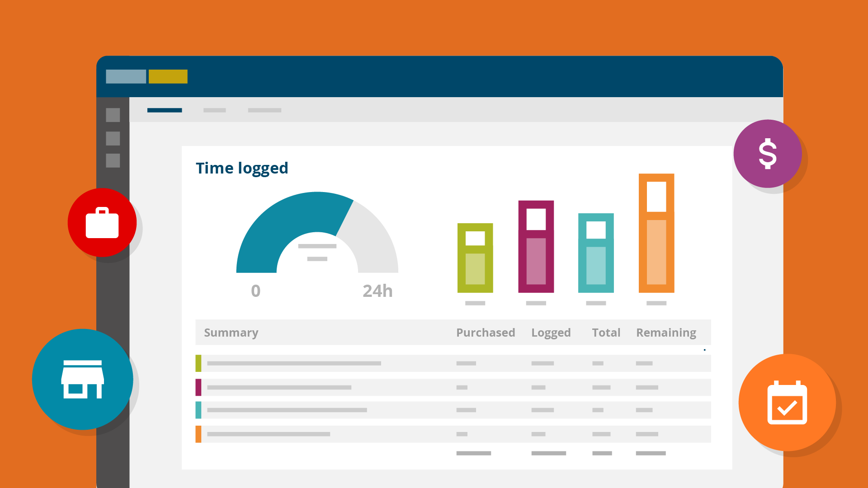Switch to the second gray tab
This screenshot has height=488, width=868.
pos(214,110)
